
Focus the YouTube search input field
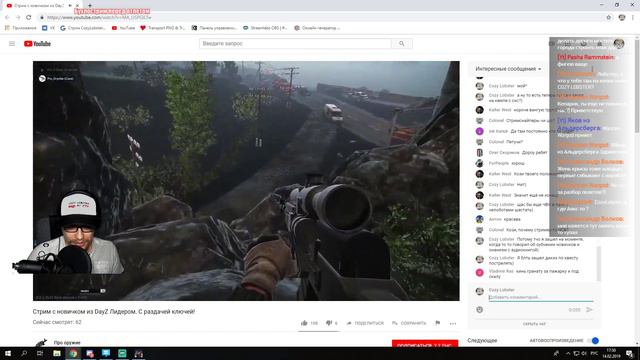point(295,44)
